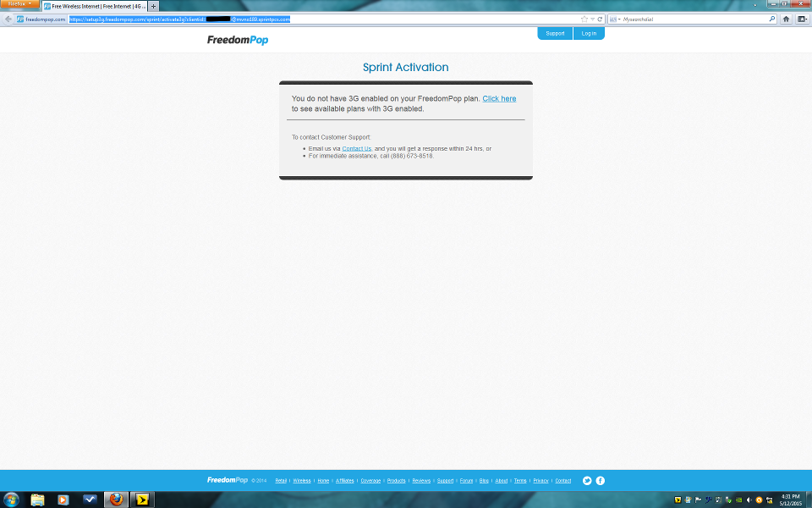Click the safely remove hardware tray icon
The width and height of the screenshot is (812, 508).
click(728, 500)
